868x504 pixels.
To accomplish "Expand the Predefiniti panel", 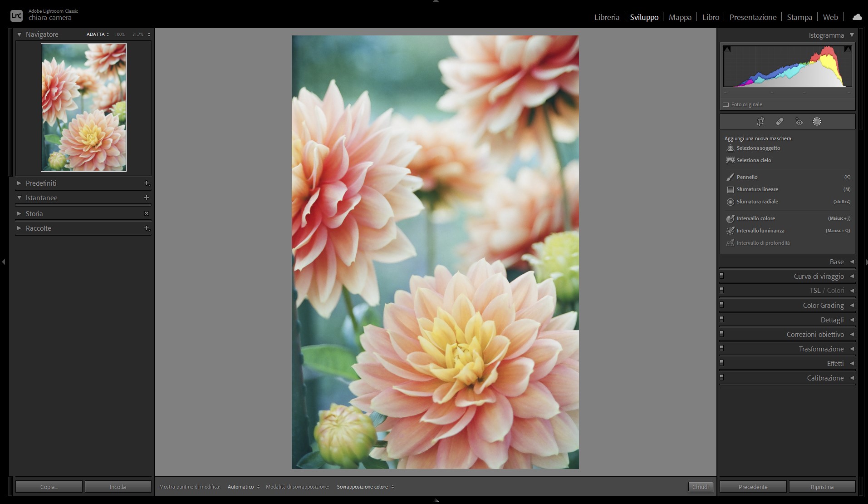I will (x=19, y=183).
